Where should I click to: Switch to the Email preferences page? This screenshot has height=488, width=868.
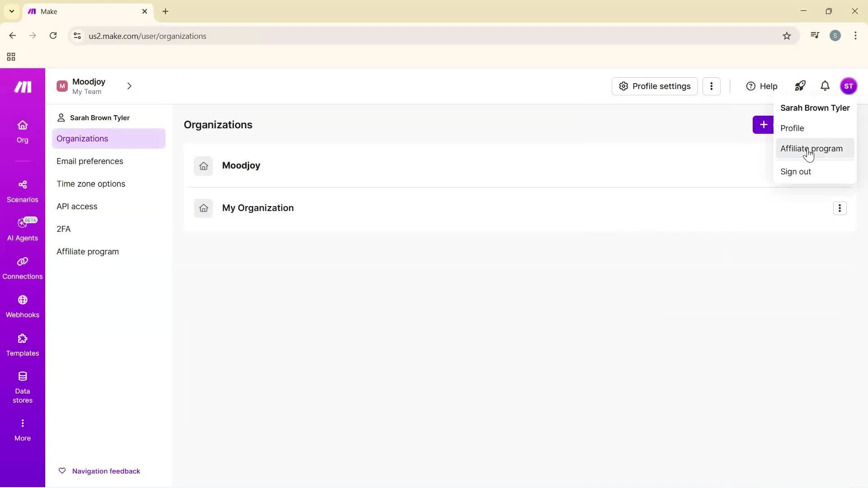[x=90, y=161]
